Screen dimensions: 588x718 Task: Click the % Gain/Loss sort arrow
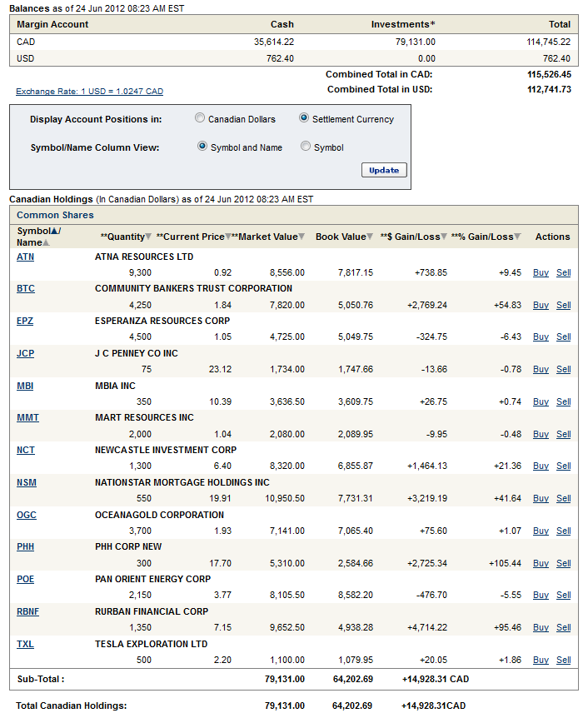[x=517, y=237]
